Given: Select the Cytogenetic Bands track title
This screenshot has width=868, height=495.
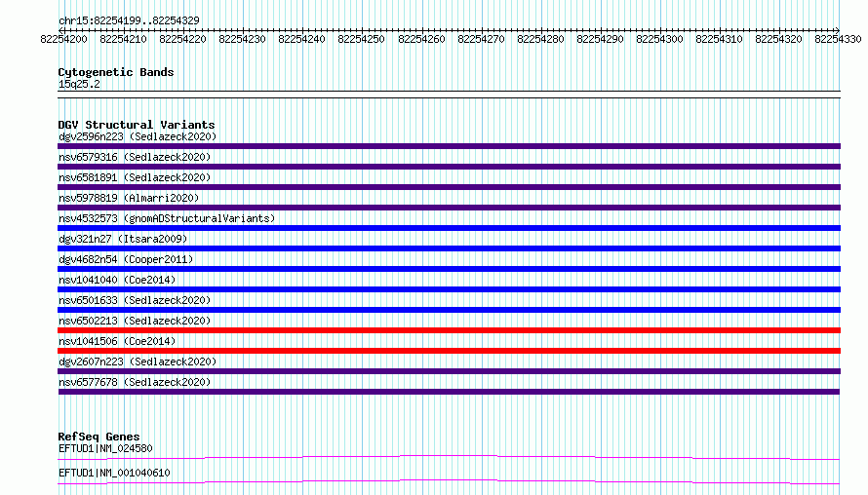Looking at the screenshot, I should pyautogui.click(x=116, y=72).
